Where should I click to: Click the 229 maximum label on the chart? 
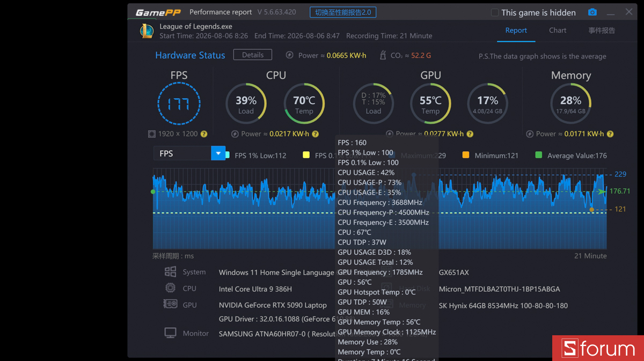click(620, 174)
